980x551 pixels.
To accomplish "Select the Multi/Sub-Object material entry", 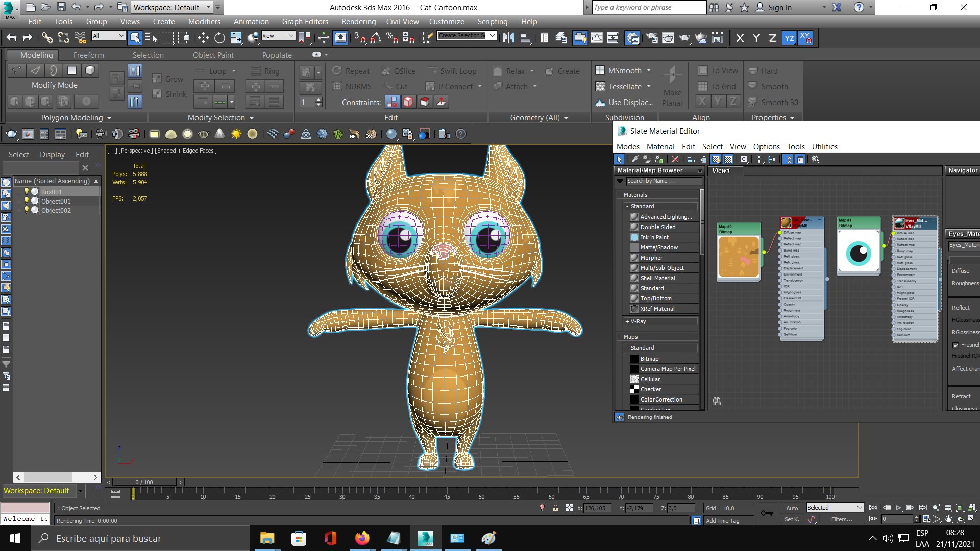I will click(x=663, y=268).
